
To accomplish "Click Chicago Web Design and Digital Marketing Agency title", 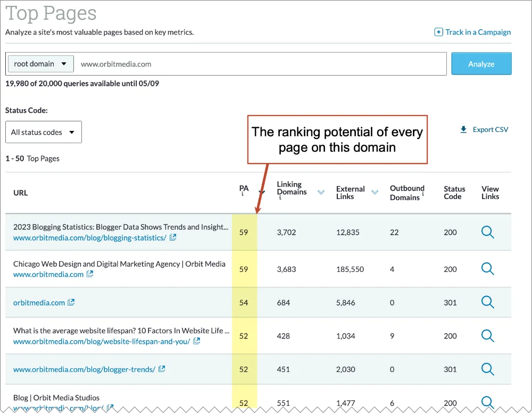I will [119, 264].
